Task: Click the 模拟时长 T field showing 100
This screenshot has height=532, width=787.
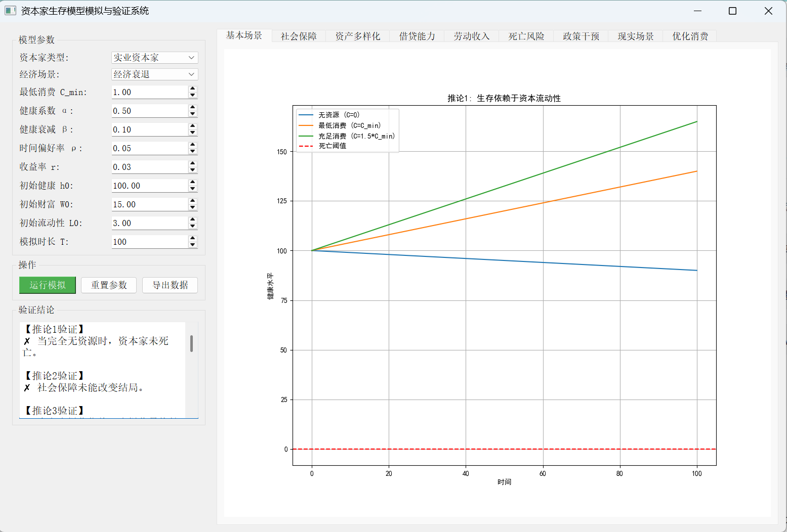Action: (x=150, y=242)
